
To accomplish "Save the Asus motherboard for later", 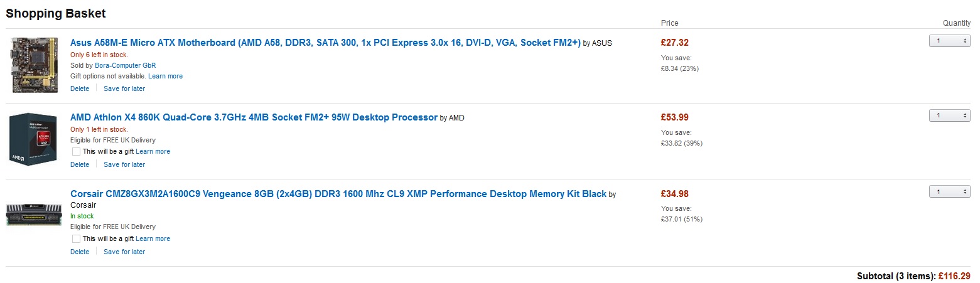I will [x=124, y=88].
